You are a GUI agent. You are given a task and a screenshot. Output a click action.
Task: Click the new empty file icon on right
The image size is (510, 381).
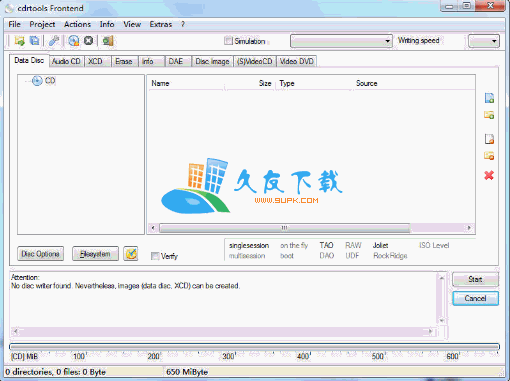coord(489,139)
